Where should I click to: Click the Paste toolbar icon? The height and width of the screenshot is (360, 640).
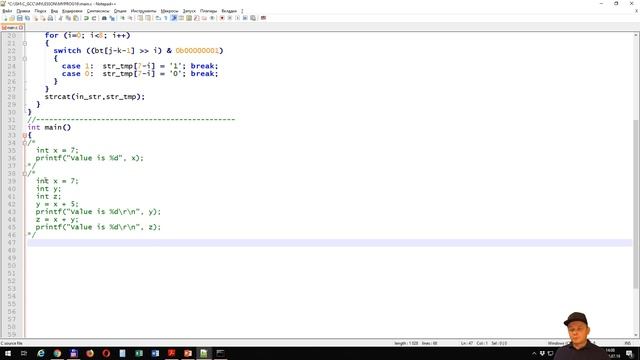76,18
